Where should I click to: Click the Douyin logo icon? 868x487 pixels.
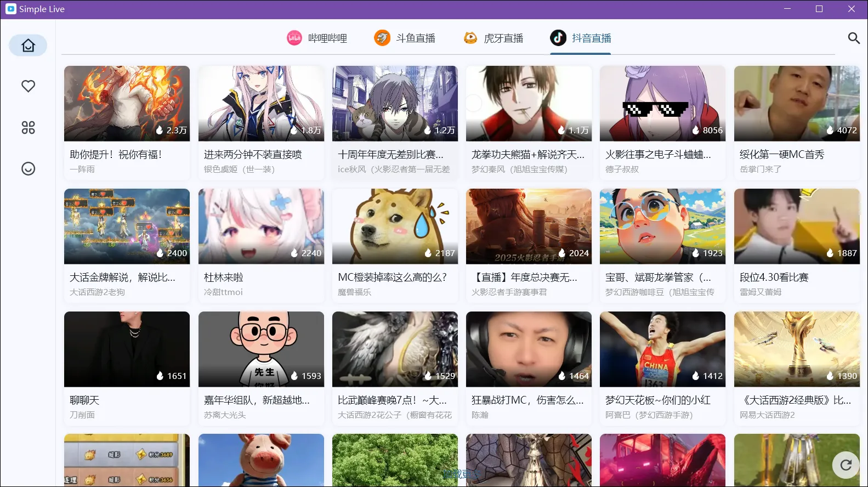pyautogui.click(x=558, y=38)
